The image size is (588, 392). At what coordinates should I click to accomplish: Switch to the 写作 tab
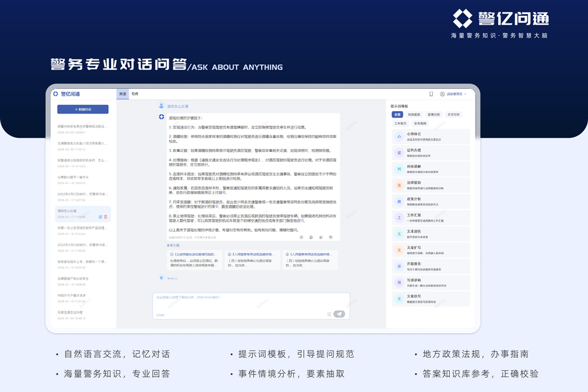[135, 94]
